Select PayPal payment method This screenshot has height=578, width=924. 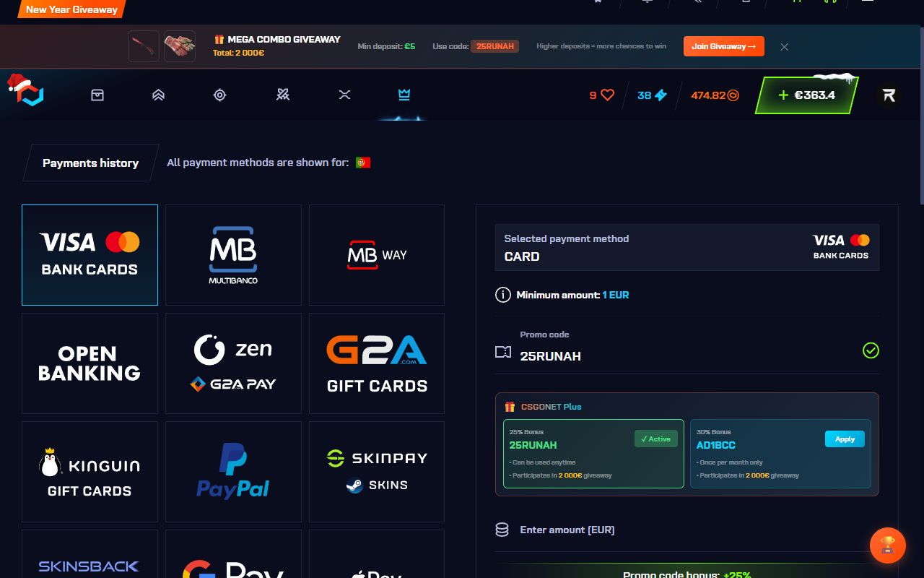click(x=233, y=472)
